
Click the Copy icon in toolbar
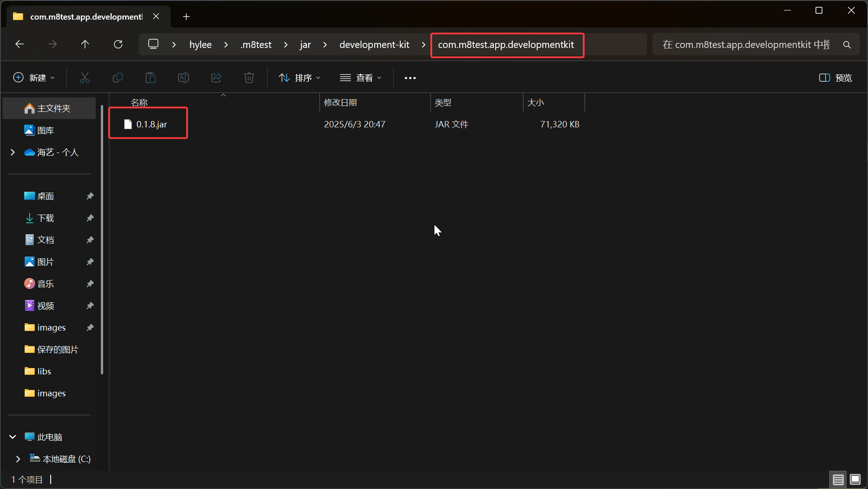click(118, 78)
